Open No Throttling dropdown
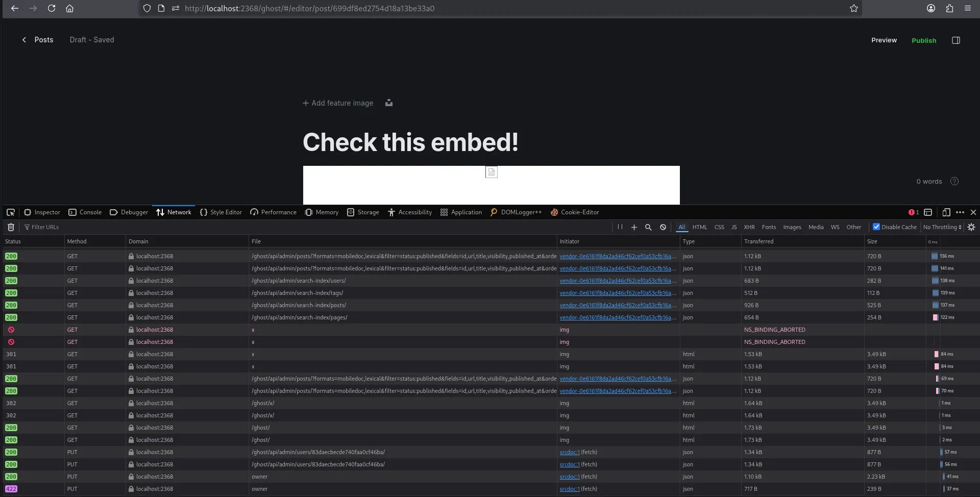980x497 pixels. click(942, 227)
